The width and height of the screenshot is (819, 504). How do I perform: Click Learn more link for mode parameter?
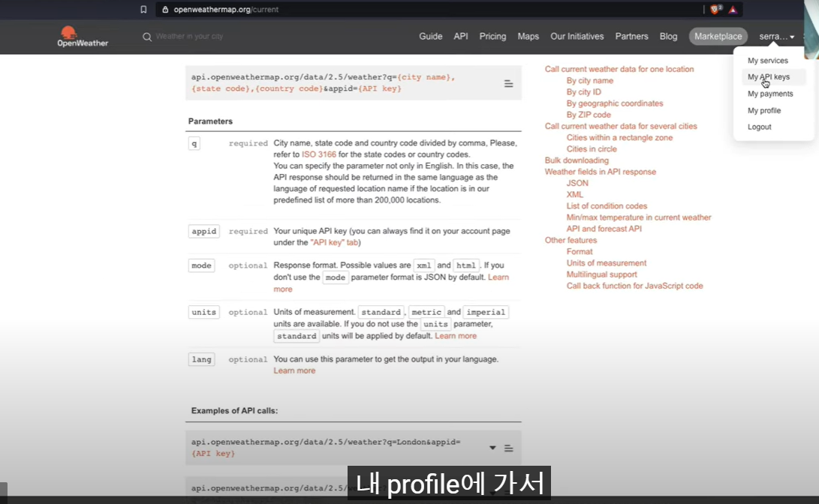(498, 277)
